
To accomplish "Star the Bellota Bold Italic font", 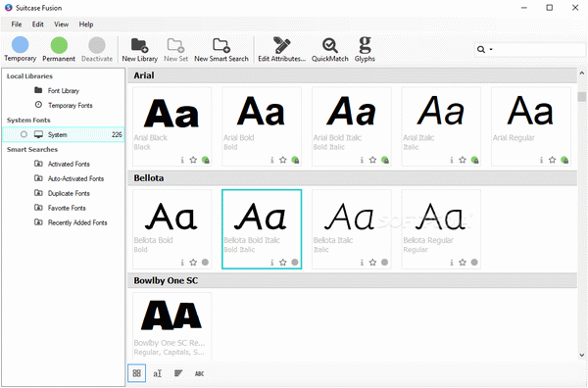I will (283, 263).
